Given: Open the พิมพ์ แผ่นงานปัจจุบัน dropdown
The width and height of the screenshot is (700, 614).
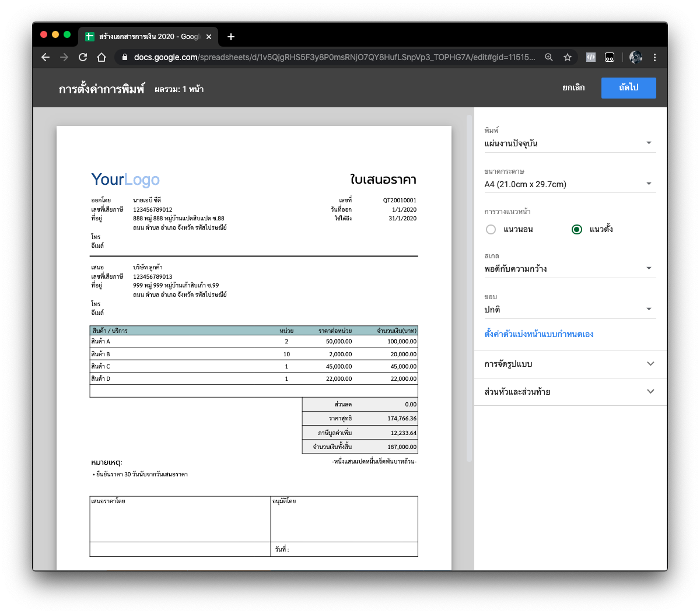Looking at the screenshot, I should pos(570,143).
